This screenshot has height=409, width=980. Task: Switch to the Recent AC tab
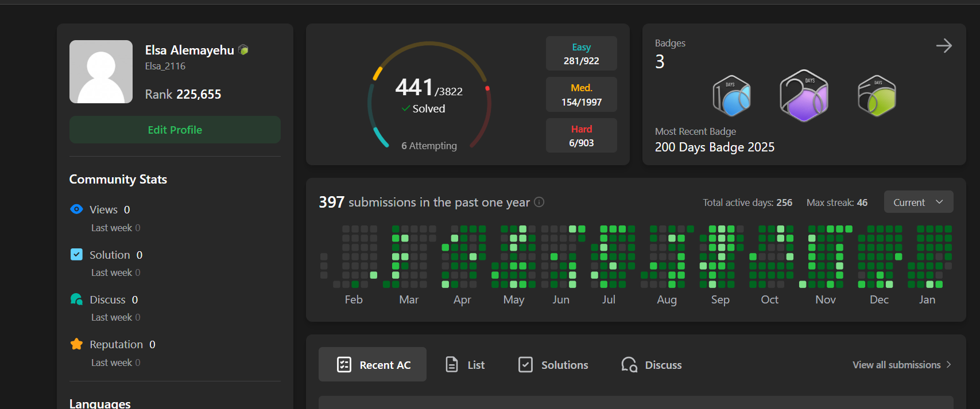click(373, 365)
